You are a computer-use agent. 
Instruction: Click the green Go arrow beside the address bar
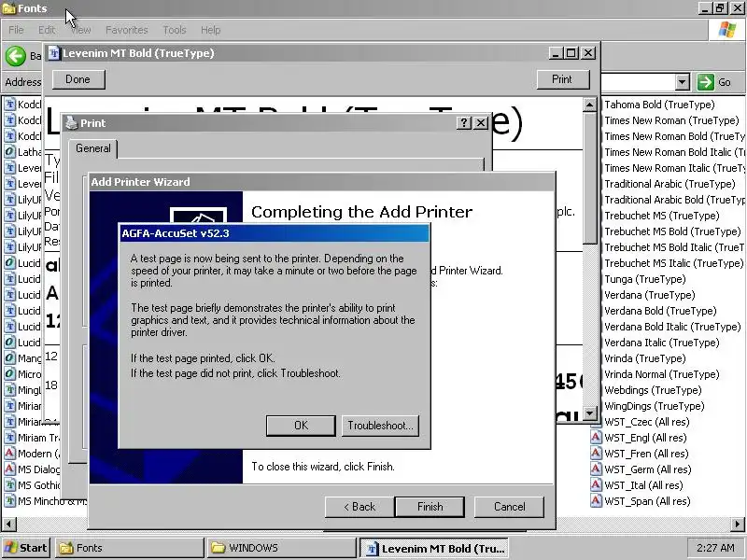point(706,82)
